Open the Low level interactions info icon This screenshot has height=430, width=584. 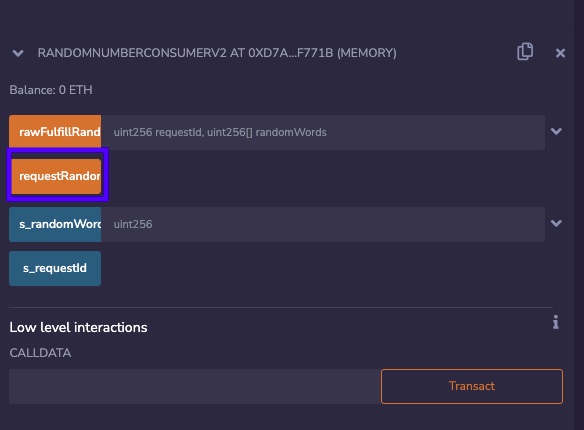pos(556,322)
